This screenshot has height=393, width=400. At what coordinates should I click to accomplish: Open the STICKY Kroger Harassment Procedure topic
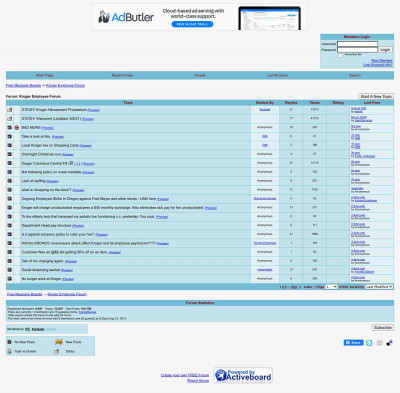pos(54,110)
